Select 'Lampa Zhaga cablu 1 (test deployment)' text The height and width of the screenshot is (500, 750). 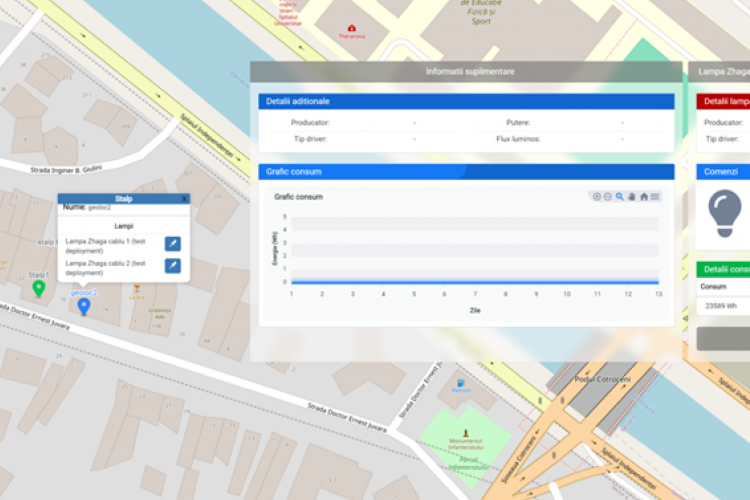coord(105,246)
